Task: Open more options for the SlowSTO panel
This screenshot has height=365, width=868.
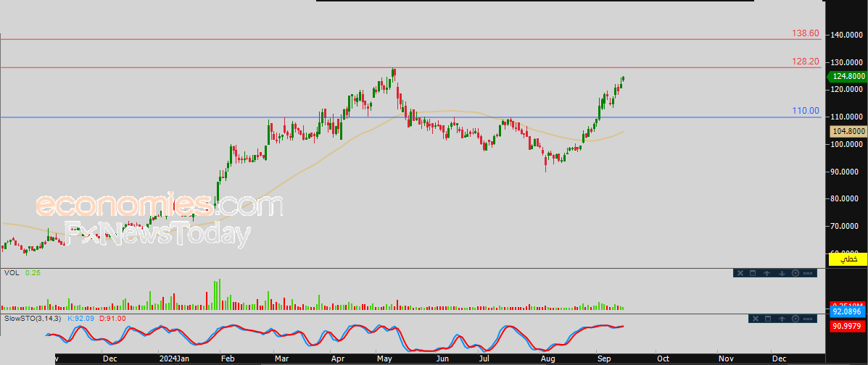Action: pyautogui.click(x=807, y=319)
